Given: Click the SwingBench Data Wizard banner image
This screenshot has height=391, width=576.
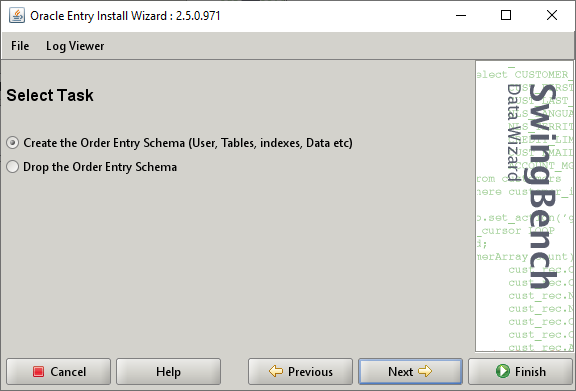Looking at the screenshot, I should coord(524,206).
